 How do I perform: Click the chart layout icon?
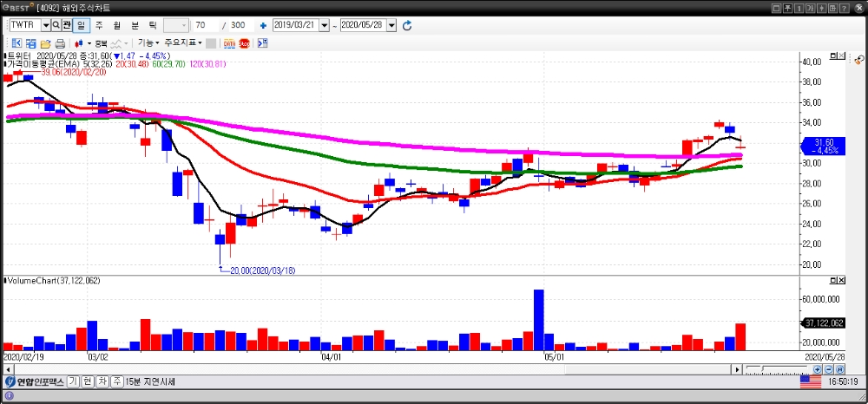point(31,43)
